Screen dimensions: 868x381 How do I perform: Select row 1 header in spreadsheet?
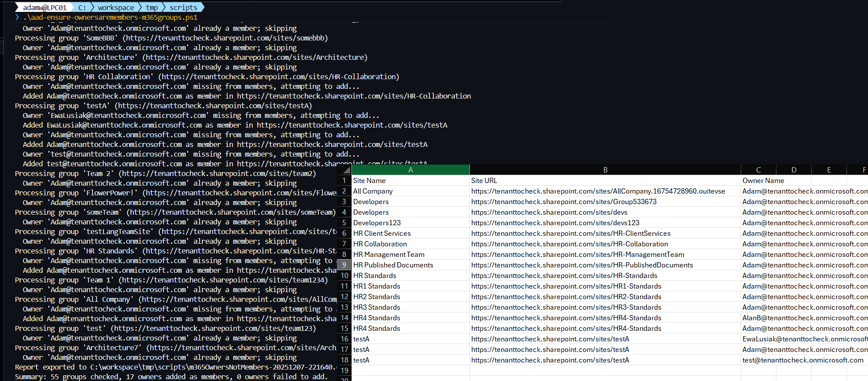(344, 180)
